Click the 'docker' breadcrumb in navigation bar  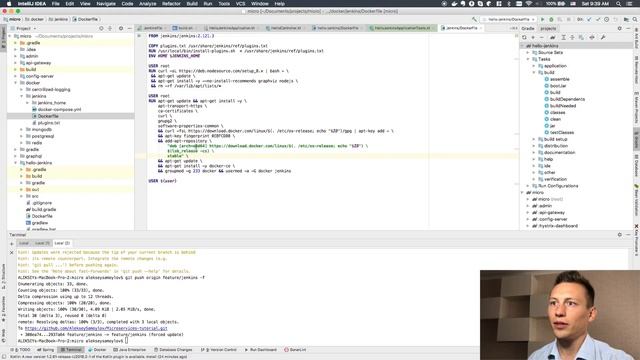(34, 19)
